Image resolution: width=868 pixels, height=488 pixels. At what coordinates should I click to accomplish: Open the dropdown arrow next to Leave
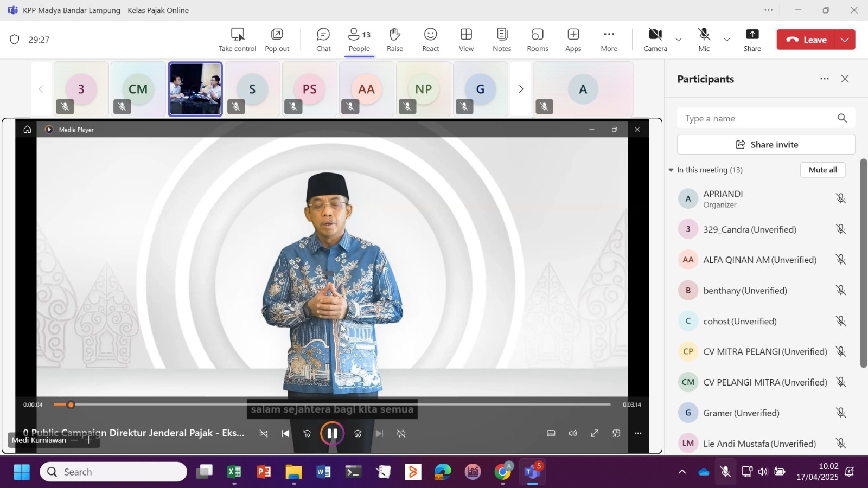pos(845,40)
